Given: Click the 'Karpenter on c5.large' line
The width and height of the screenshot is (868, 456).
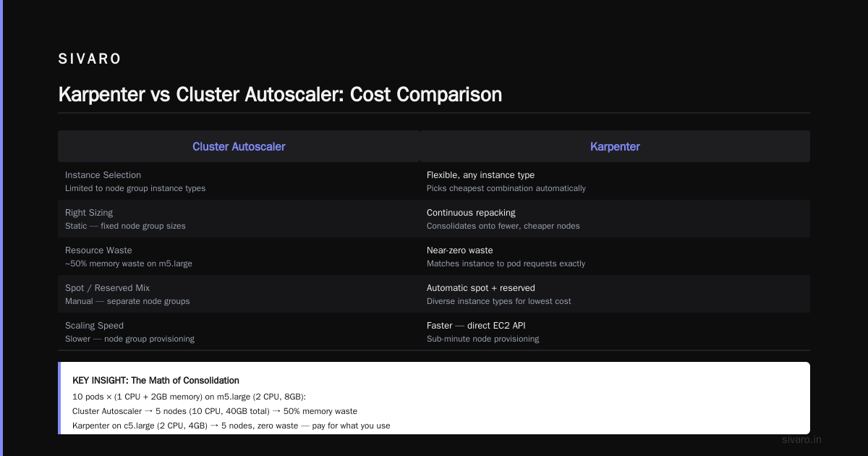Looking at the screenshot, I should click(x=231, y=426).
